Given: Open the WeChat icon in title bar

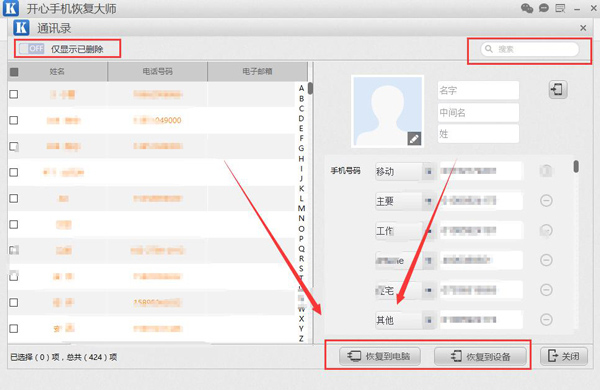Looking at the screenshot, I should (527, 8).
